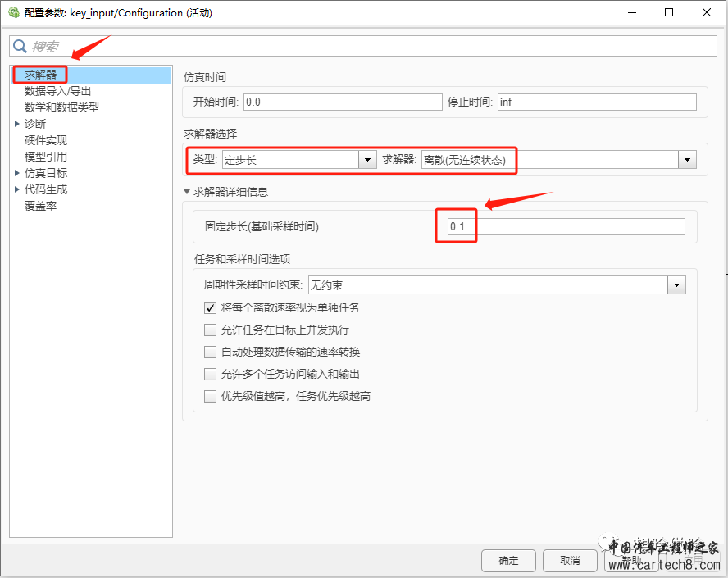Click the 确定 button
The height and width of the screenshot is (578, 728).
(x=508, y=560)
